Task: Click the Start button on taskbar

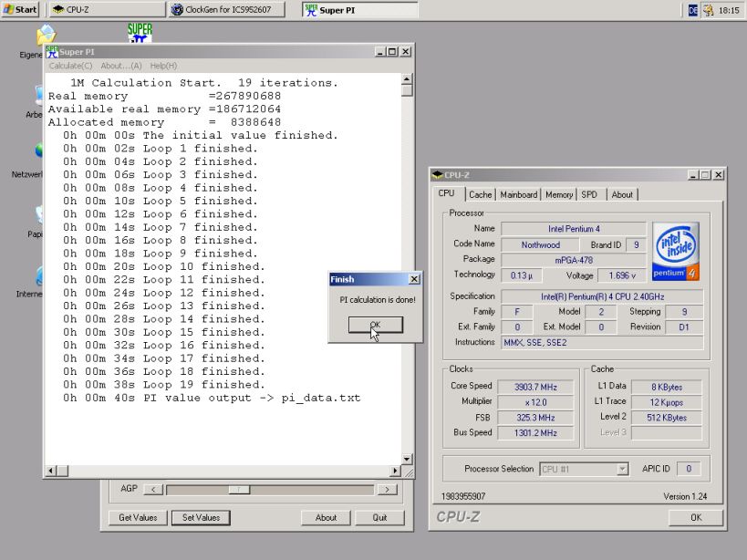Action: coord(20,9)
